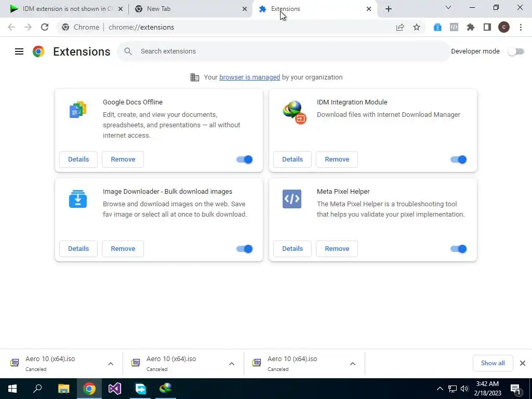This screenshot has height=399, width=532.
Task: Reload the page with the refresh icon
Action: pyautogui.click(x=45, y=27)
